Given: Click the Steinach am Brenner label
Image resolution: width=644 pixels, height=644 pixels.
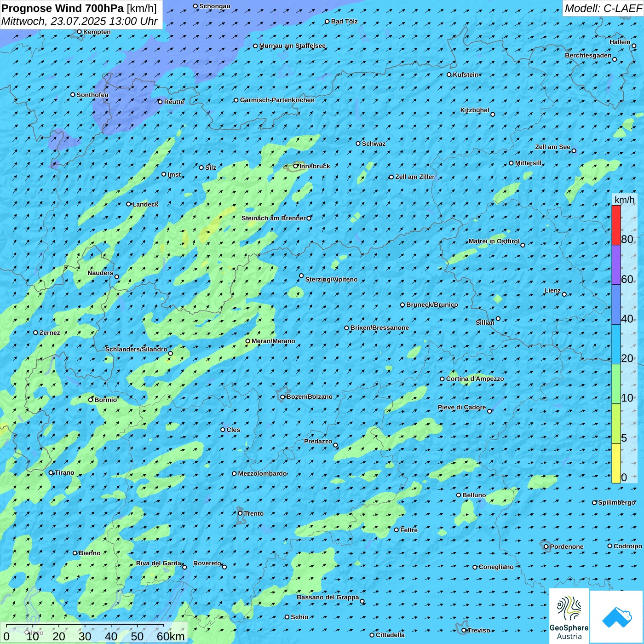Looking at the screenshot, I should [274, 218].
